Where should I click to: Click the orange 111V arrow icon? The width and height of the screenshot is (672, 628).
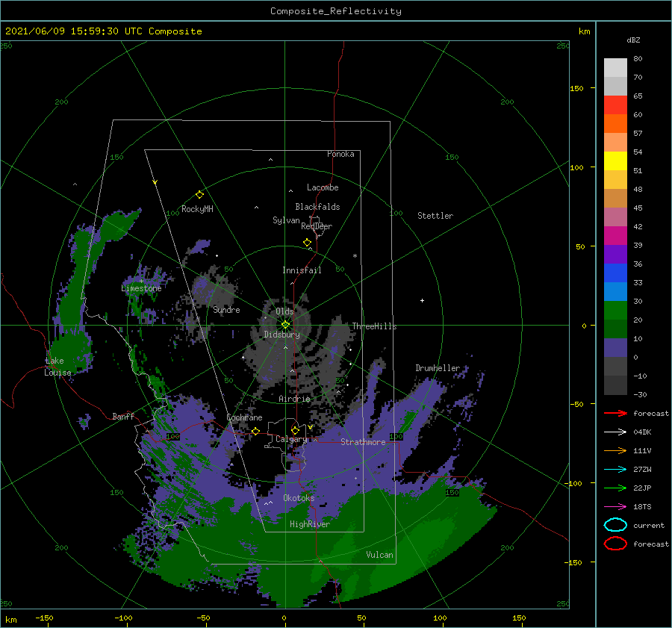[615, 450]
